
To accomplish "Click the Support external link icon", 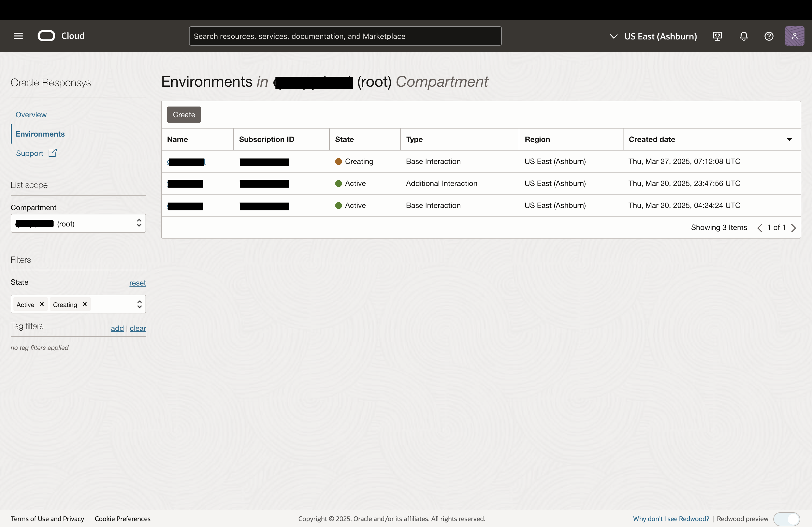I will click(52, 153).
